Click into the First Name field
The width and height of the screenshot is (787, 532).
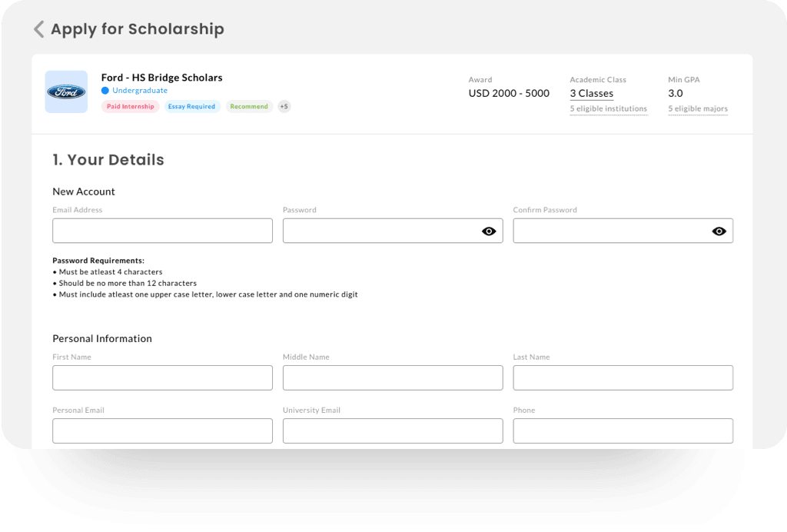162,377
